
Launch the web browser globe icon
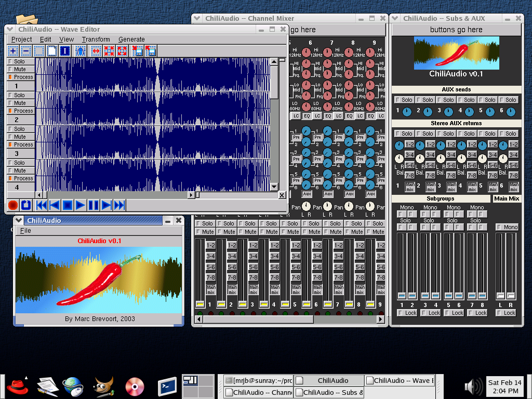(x=73, y=387)
